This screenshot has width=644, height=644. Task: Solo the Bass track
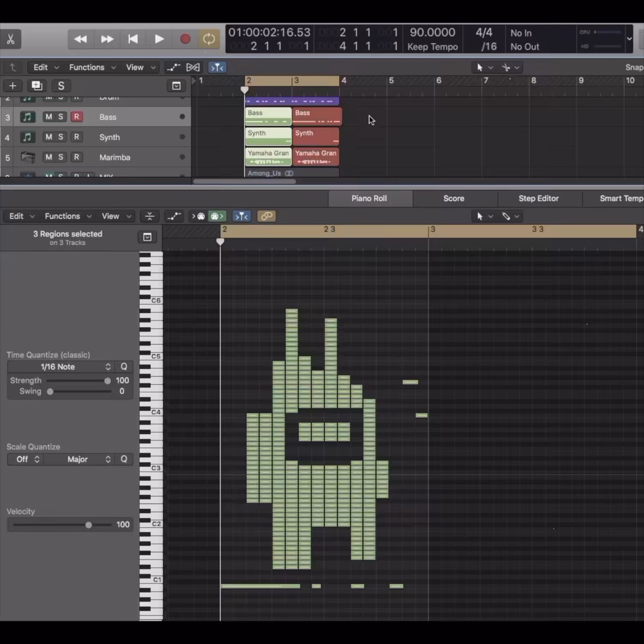[61, 117]
